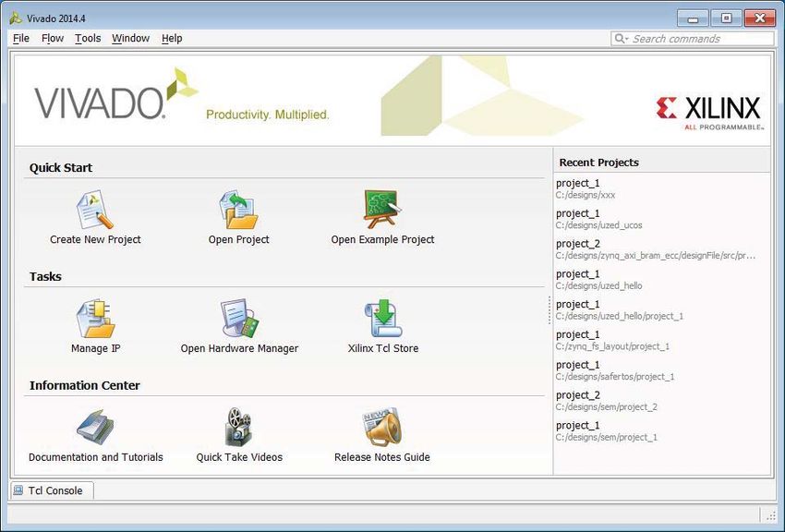The image size is (785, 532).
Task: Click the Open Example Project chalkboard icon
Action: click(382, 209)
